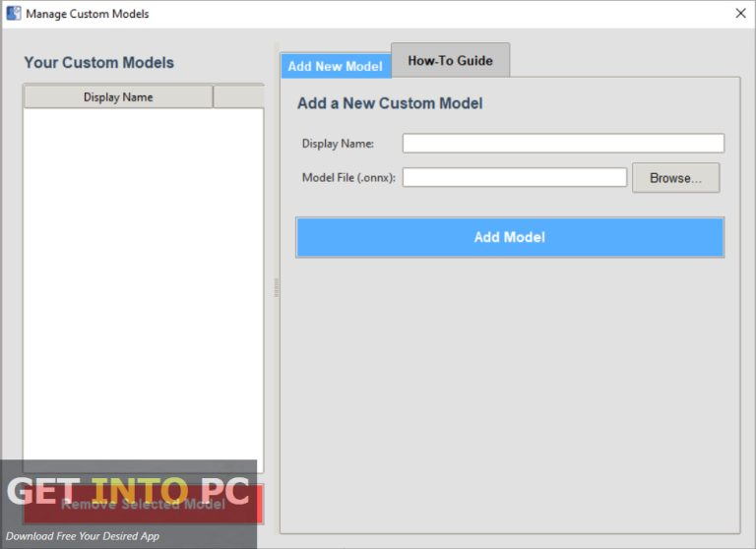Click the split pane divider handle
This screenshot has height=549, width=756.
tap(277, 287)
